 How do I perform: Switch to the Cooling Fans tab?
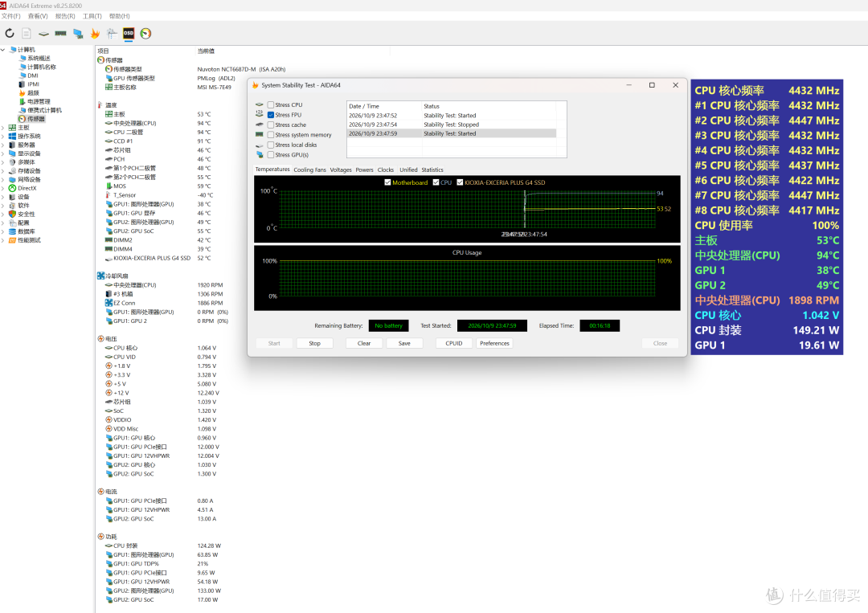(309, 170)
